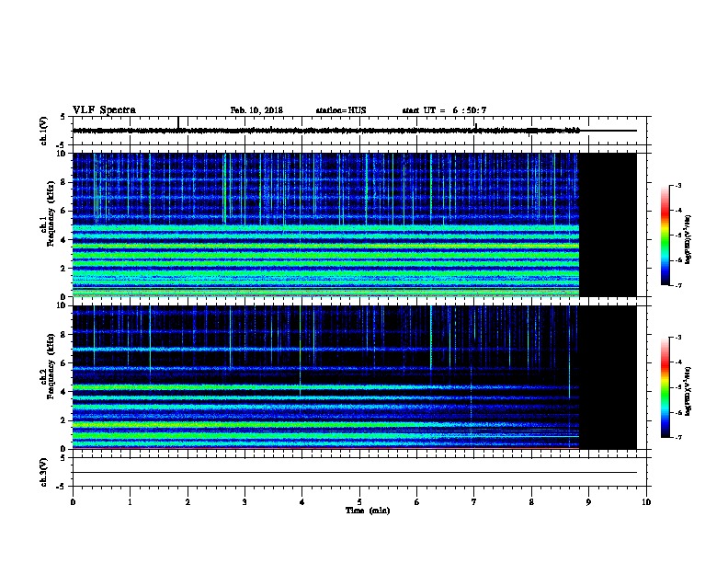Click time-axis tick label "9"
Image resolution: width=728 pixels, height=563 pixels.
coord(588,502)
